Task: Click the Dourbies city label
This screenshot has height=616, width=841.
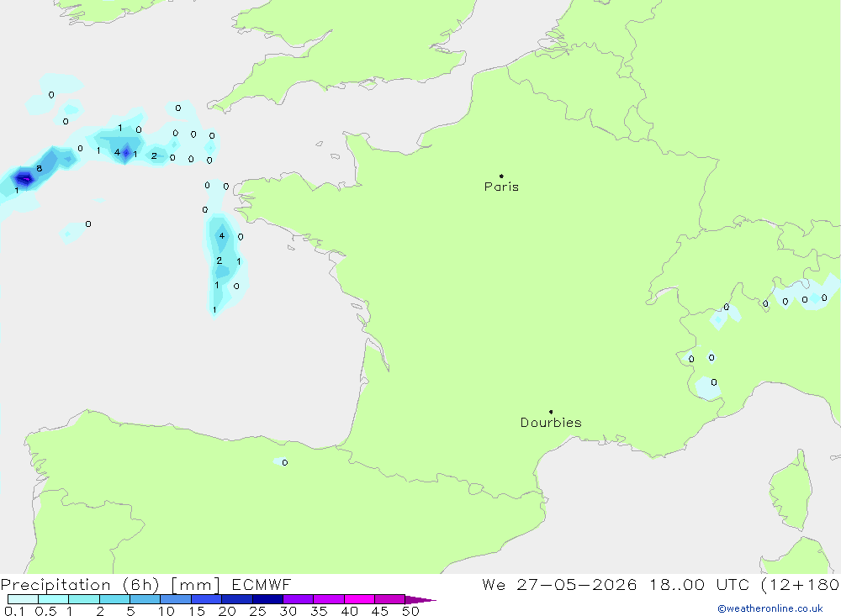Action: pyautogui.click(x=551, y=423)
